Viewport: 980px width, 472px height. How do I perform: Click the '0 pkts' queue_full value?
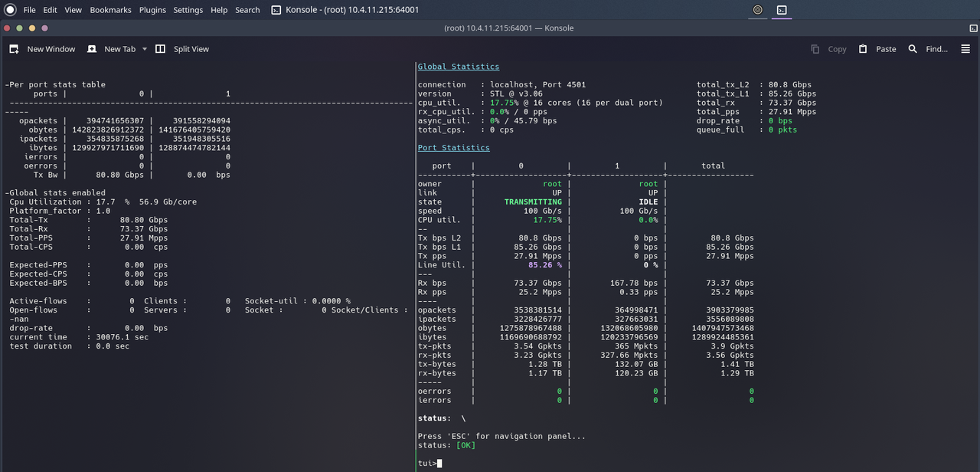782,130
